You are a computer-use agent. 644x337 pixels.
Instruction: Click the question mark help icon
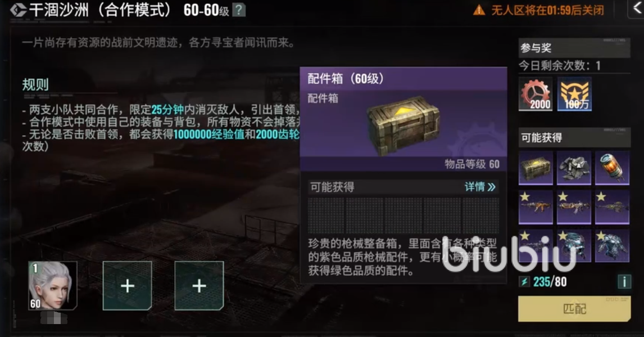click(239, 10)
